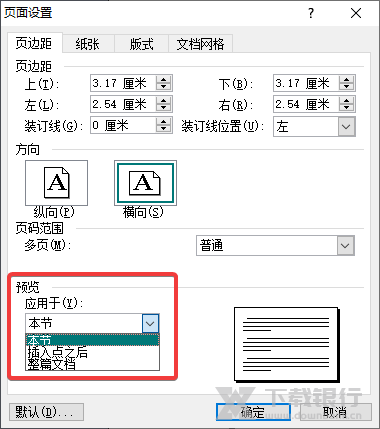Decrease the 上(T) top margin with down arrow
Image resolution: width=380 pixels, height=429 pixels.
coord(164,87)
